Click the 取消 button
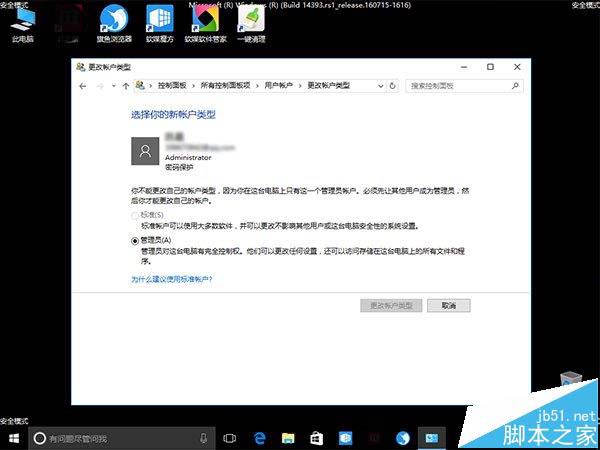The image size is (600, 450). [x=448, y=305]
